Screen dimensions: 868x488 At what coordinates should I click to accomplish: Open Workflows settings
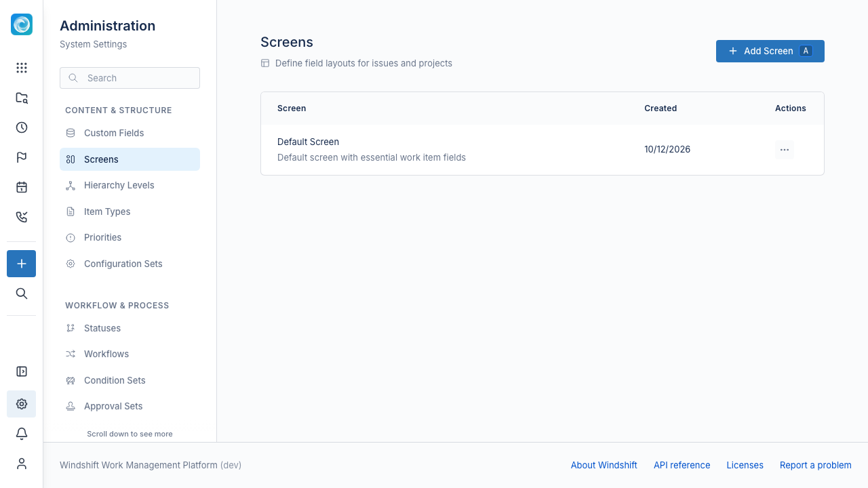click(x=130, y=354)
